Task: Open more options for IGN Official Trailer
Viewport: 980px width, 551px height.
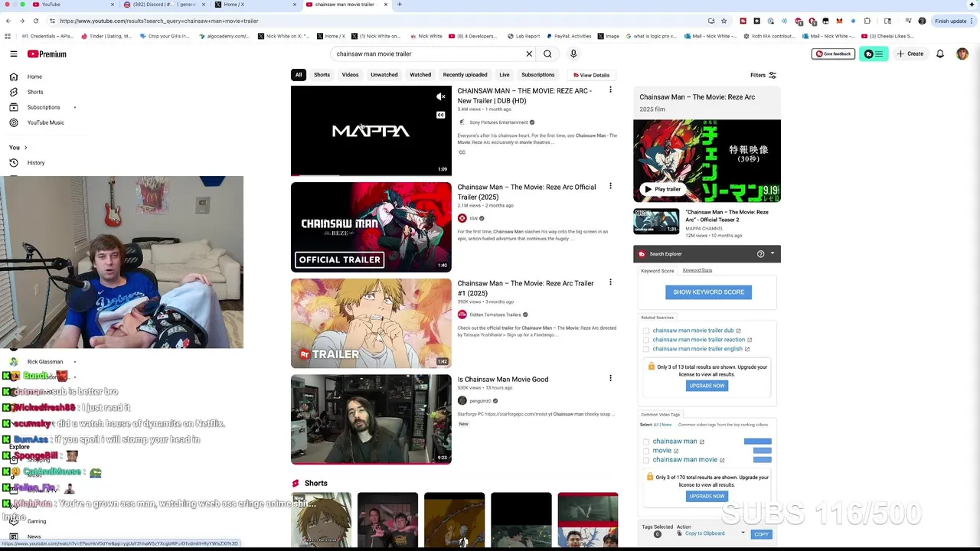Action: tap(610, 186)
